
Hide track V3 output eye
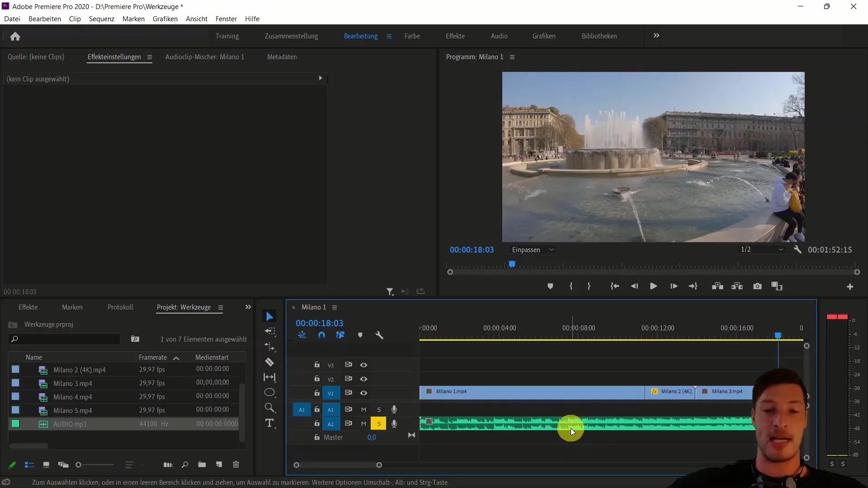(x=363, y=365)
